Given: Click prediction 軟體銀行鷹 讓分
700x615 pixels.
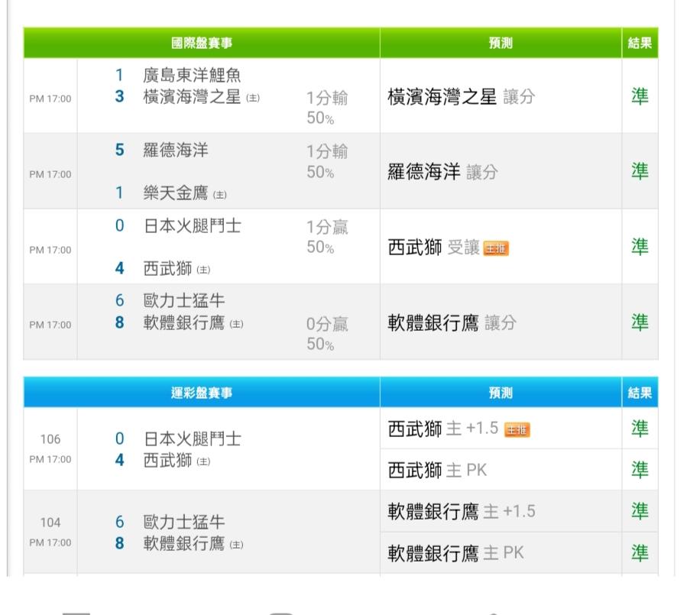Looking at the screenshot, I should click(x=452, y=322).
